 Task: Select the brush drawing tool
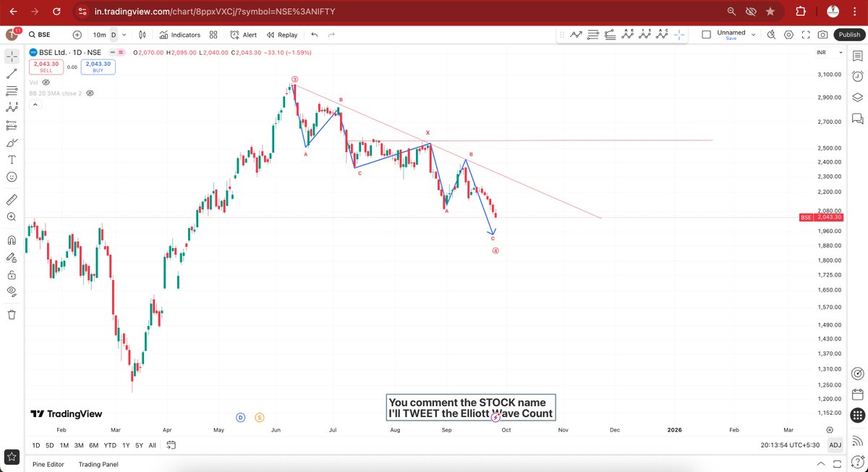12,143
